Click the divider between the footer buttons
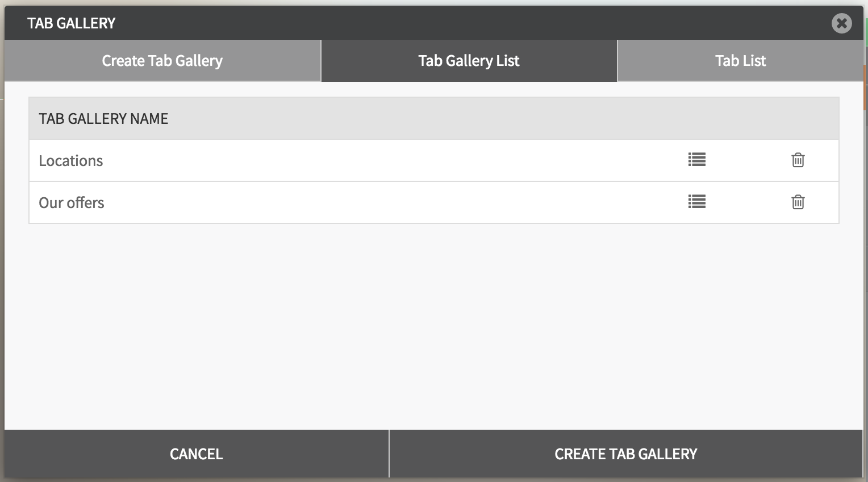 389,454
